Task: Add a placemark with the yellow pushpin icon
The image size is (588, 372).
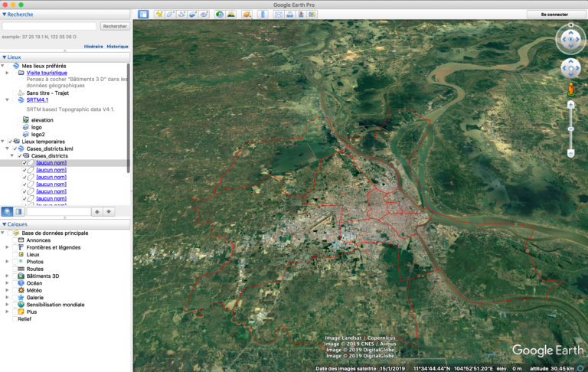Action: 159,15
